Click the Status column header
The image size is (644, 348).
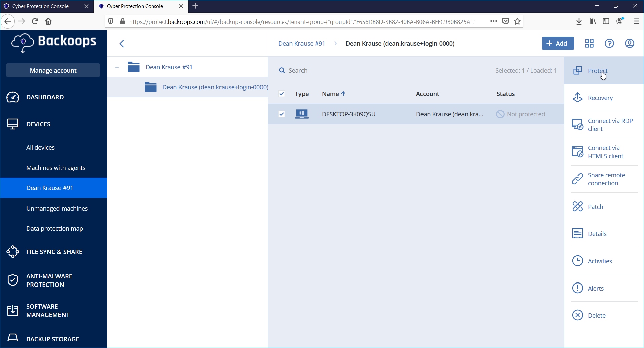[506, 94]
